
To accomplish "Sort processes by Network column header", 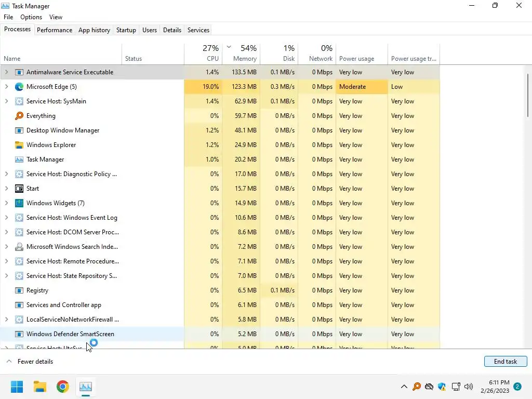I will point(317,54).
